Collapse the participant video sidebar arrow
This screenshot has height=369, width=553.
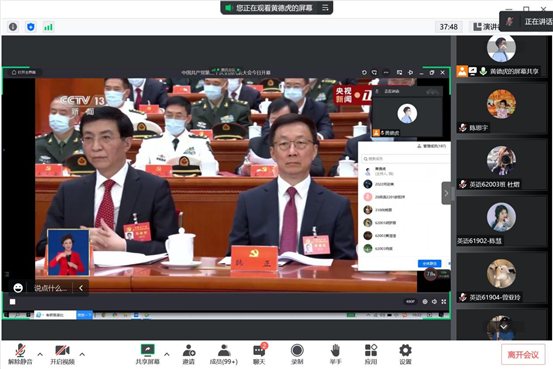point(446,193)
